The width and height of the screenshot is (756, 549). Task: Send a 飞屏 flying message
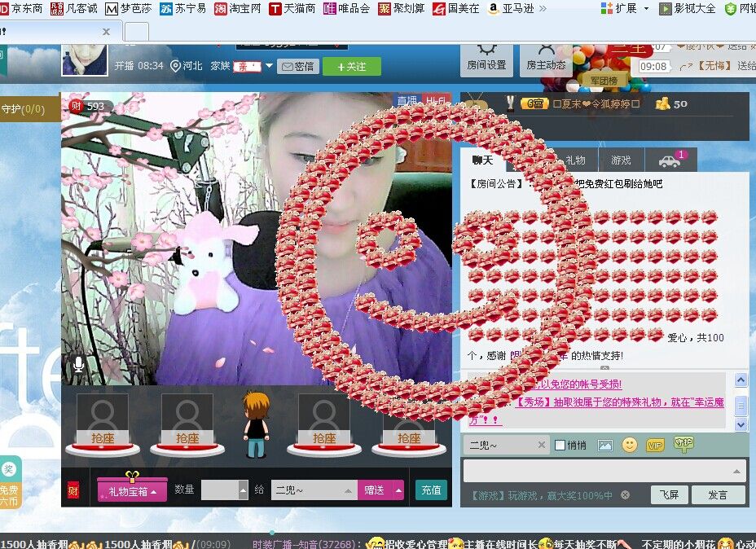click(x=669, y=495)
